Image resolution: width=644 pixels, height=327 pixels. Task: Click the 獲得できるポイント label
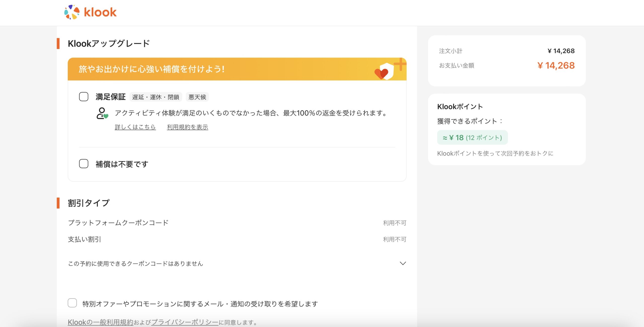tap(470, 121)
